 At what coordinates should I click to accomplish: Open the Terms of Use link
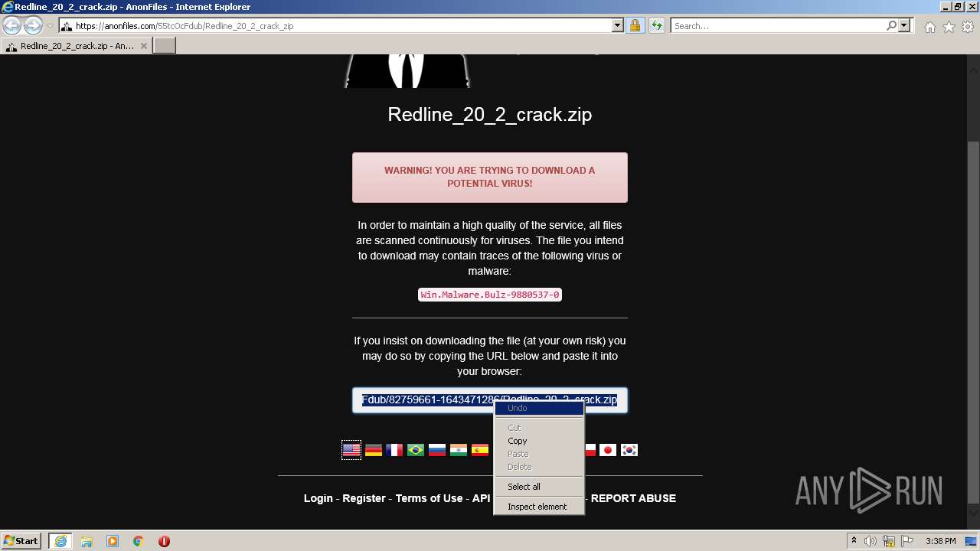point(429,498)
